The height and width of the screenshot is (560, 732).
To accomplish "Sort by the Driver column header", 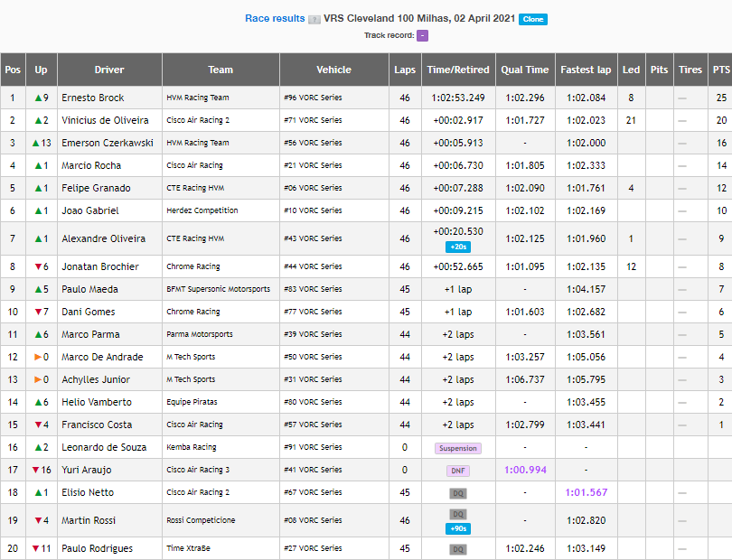I will (x=109, y=70).
